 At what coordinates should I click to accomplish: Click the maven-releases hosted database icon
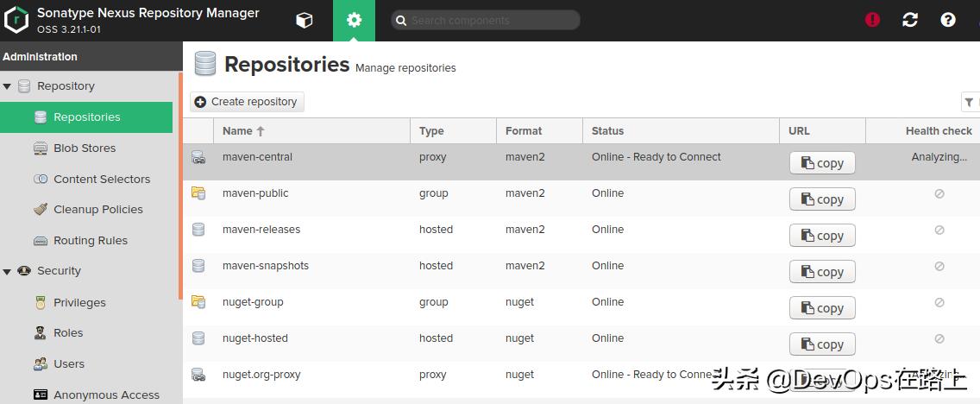(198, 230)
